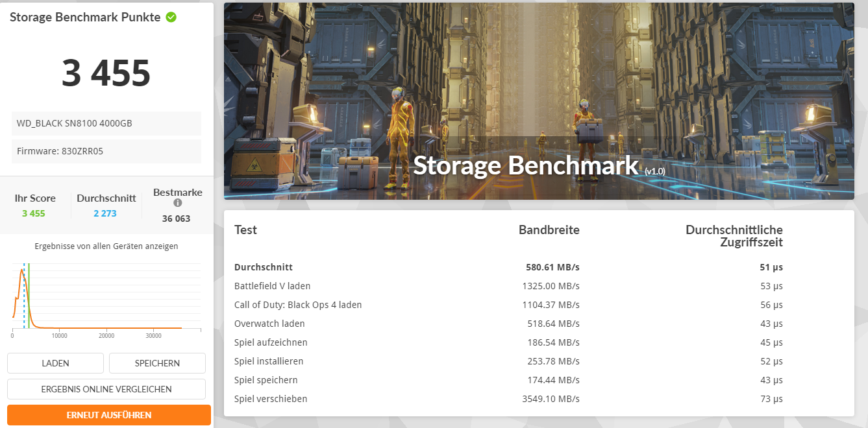Screen dimensions: 868x428
Task: Click access time value 73 µs
Action: (771, 399)
